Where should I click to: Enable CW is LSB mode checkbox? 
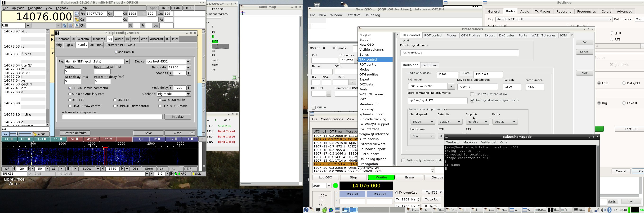(x=160, y=100)
